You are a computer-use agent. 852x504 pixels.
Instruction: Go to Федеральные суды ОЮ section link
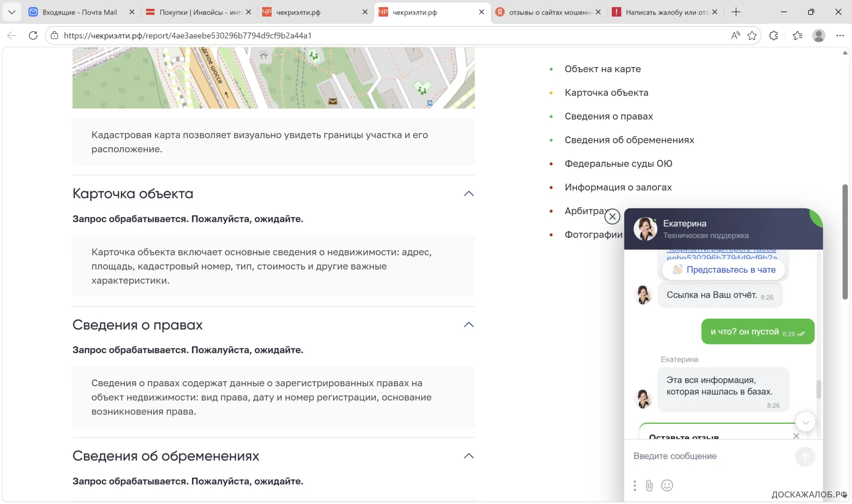618,164
